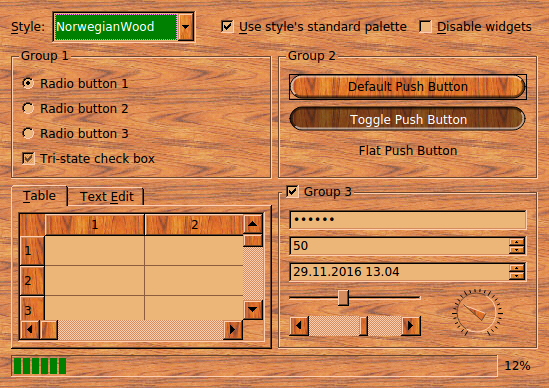Click the table's vertical scroll up arrow
The image size is (549, 388).
252,224
